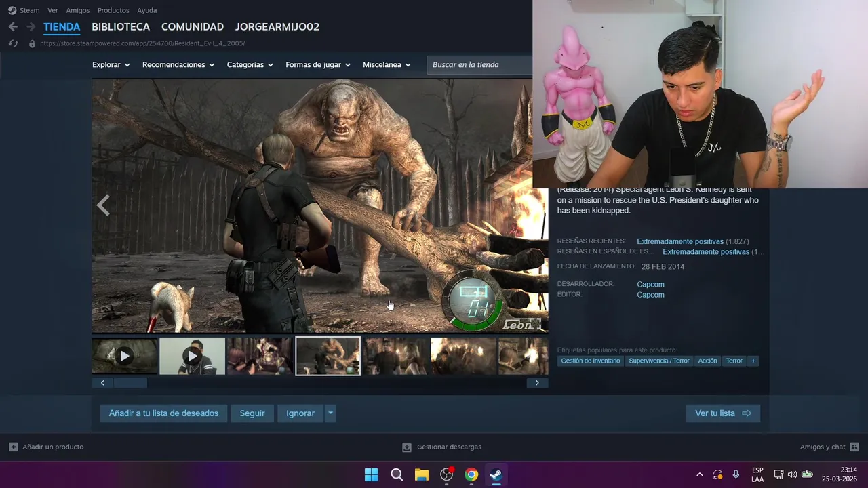Image resolution: width=868 pixels, height=488 pixels.
Task: Switch to BIBLIOTECA tab
Action: [121, 27]
